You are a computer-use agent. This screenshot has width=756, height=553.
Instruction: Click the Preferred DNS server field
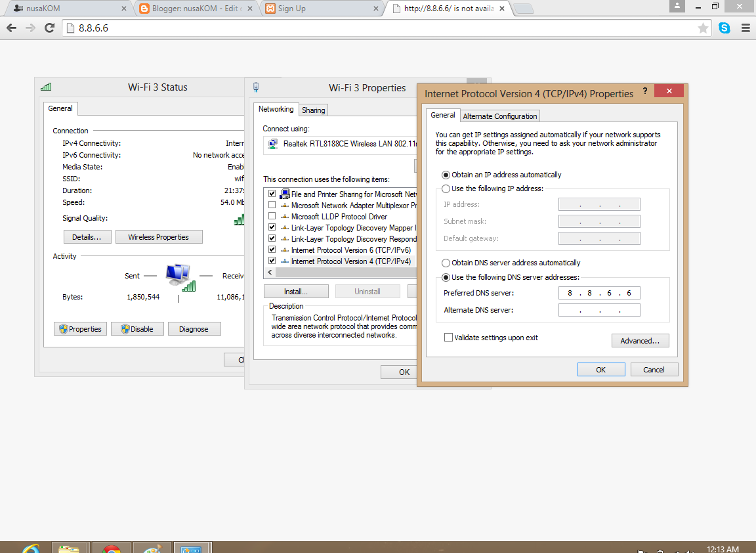pos(599,293)
